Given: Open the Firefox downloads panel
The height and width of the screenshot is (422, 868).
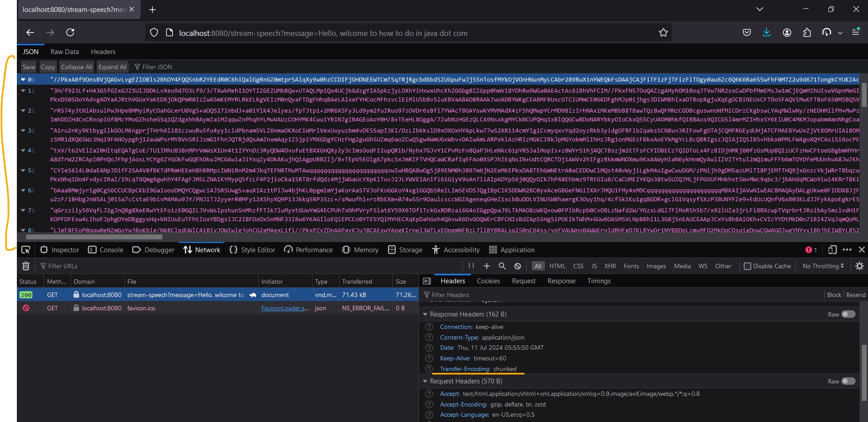Looking at the screenshot, I should [x=766, y=32].
